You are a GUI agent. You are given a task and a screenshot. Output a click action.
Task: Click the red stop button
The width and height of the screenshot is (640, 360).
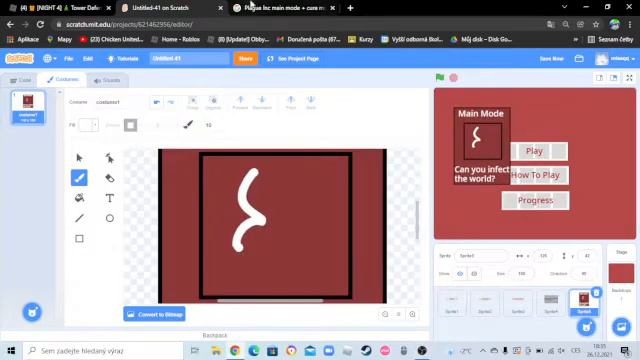(453, 78)
